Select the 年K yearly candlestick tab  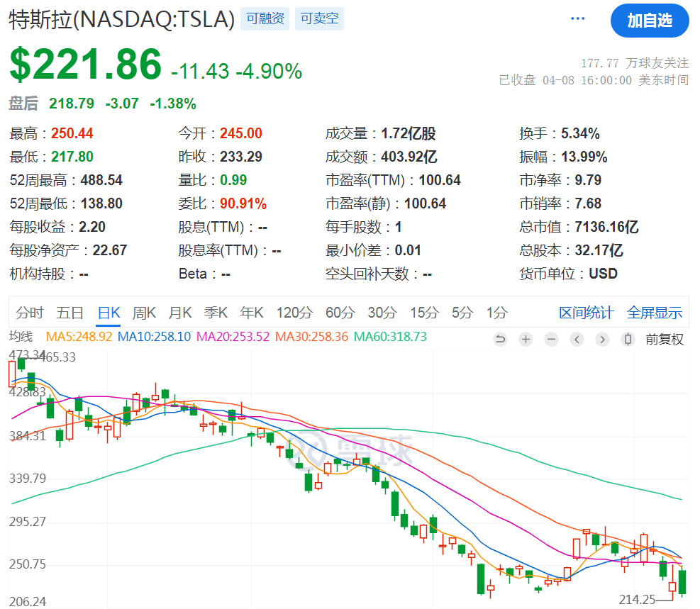pos(251,313)
